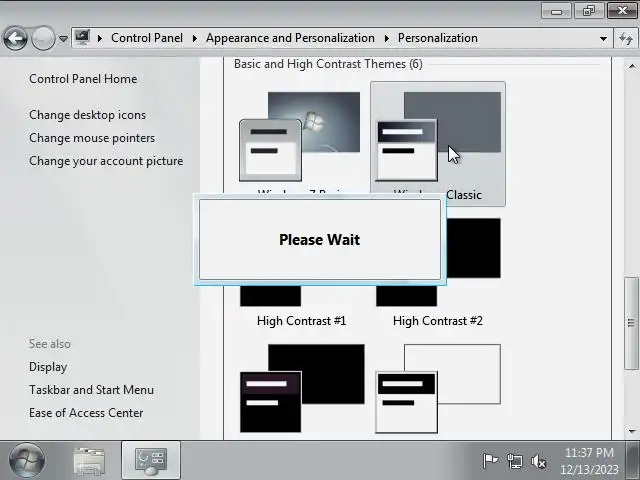The image size is (640, 480).
Task: Select Control Panel in the breadcrumb
Action: coord(147,38)
